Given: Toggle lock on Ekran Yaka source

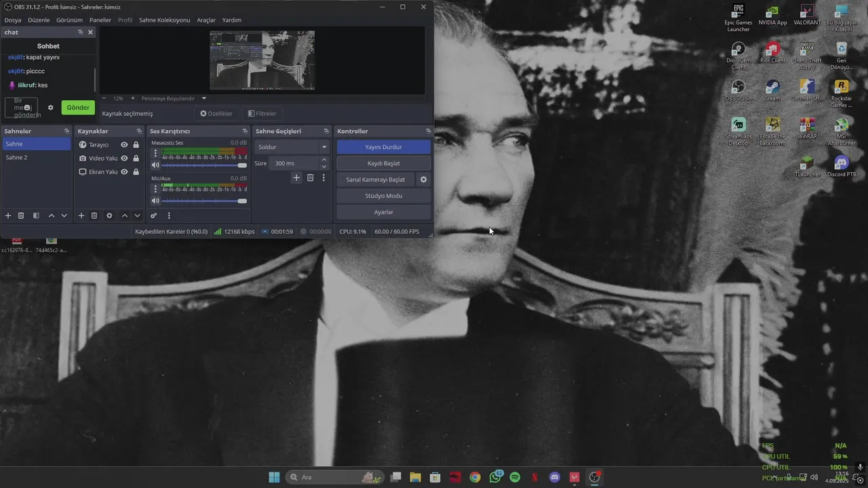Looking at the screenshot, I should (x=136, y=171).
